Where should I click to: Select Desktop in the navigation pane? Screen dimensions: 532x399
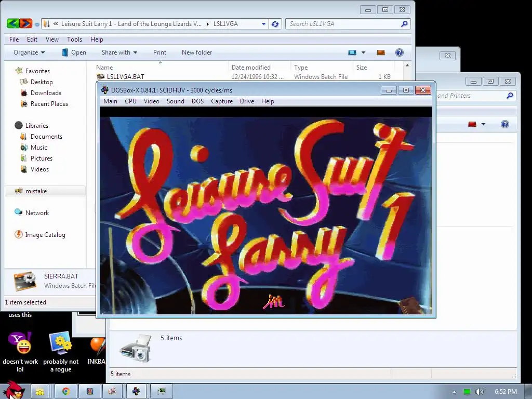point(42,82)
